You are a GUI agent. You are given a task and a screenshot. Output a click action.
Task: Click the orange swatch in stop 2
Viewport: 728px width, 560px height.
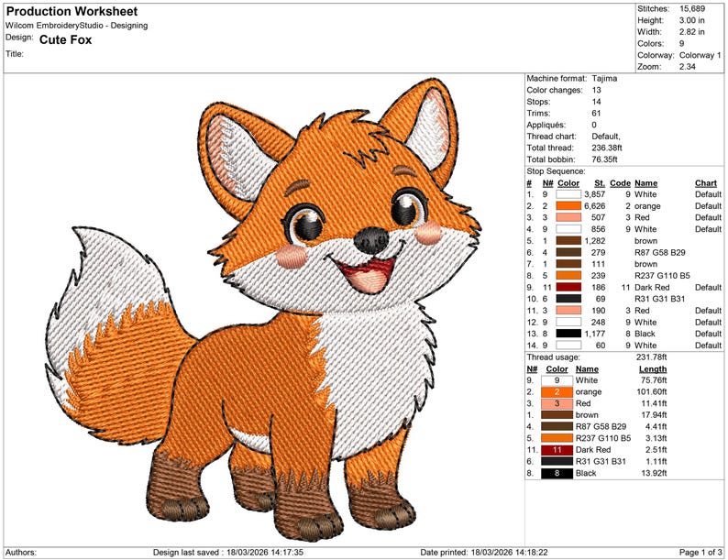click(x=568, y=206)
